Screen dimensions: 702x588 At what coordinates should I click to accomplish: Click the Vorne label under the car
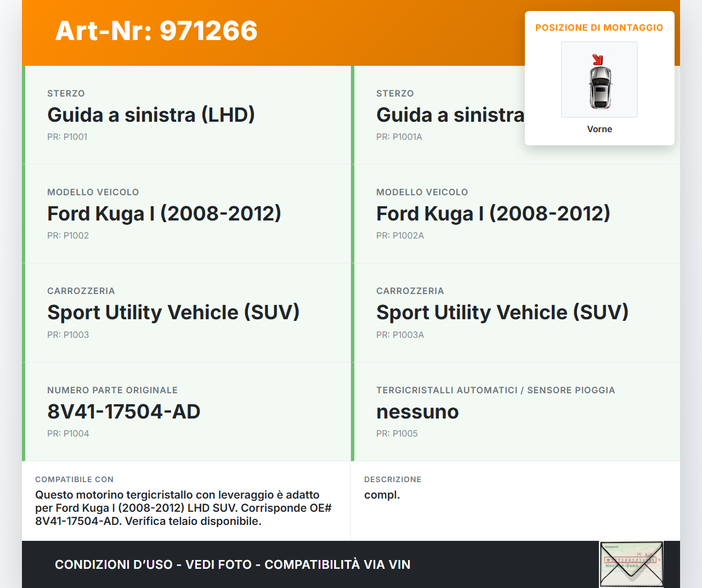coord(599,129)
